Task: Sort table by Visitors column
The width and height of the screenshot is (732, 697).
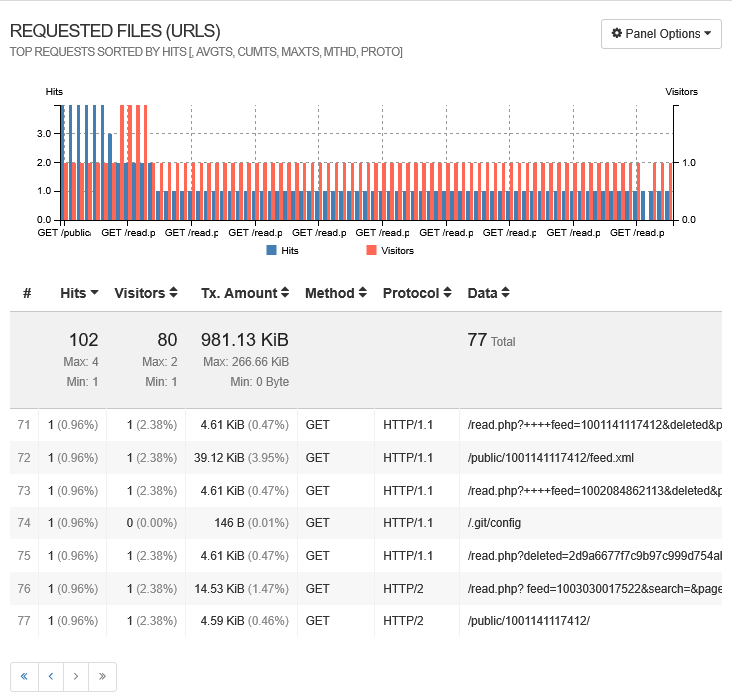Action: [x=146, y=293]
